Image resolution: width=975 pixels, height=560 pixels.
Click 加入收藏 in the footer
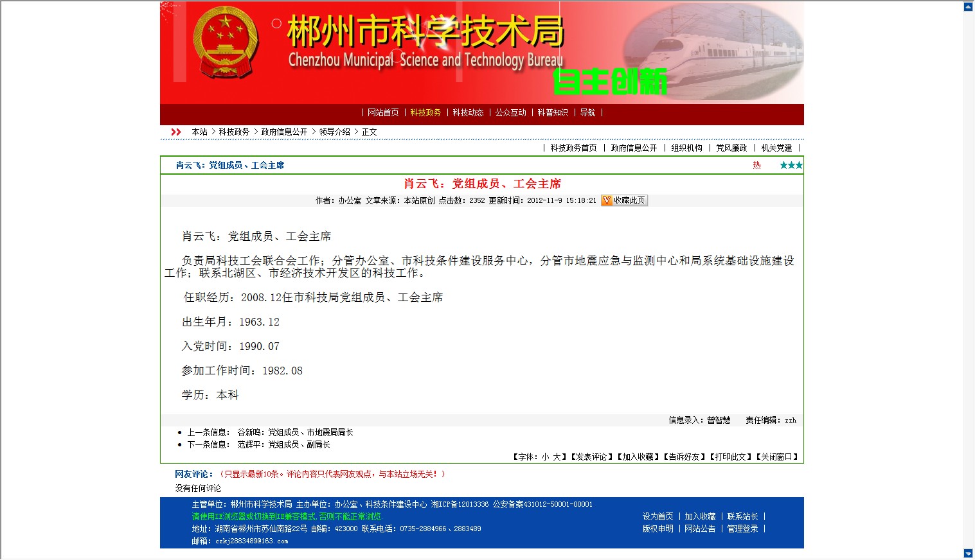700,516
